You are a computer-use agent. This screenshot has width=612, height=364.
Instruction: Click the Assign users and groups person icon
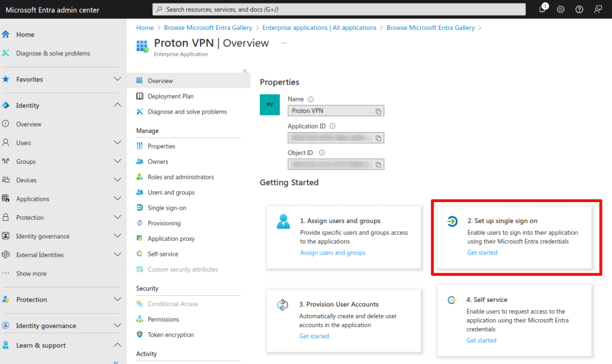click(x=283, y=221)
